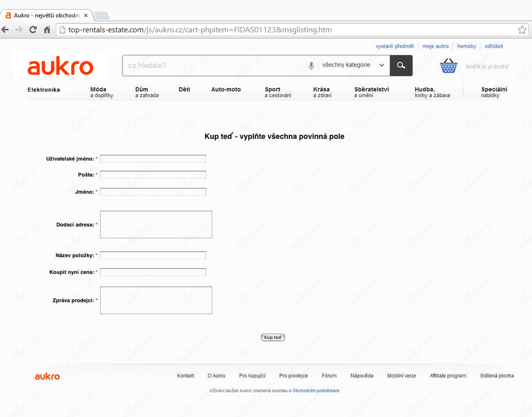This screenshot has height=417, width=532.
Task: Click the footer Pro kupující link
Action: tap(252, 376)
